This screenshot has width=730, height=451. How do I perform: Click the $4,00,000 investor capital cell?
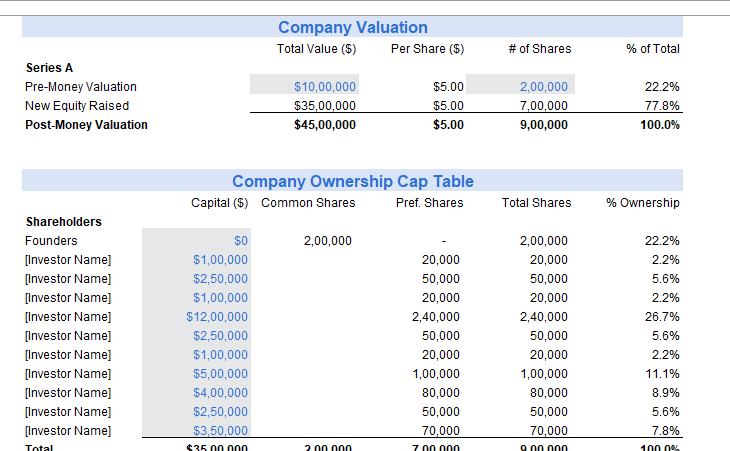[x=221, y=393]
